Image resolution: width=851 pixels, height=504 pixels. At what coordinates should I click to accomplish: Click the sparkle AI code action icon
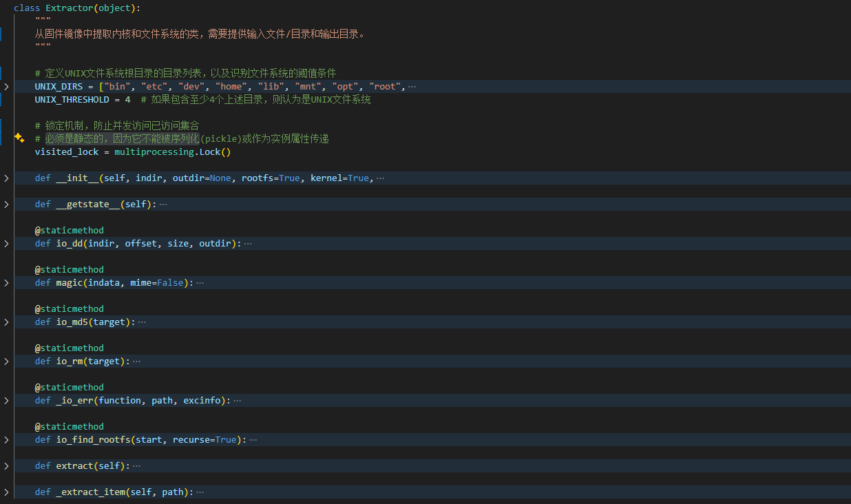pyautogui.click(x=19, y=138)
